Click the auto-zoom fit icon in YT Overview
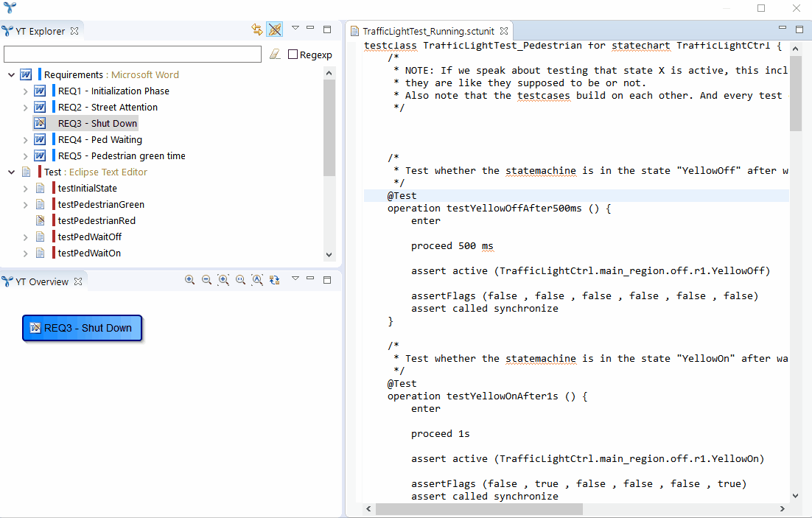This screenshot has height=518, width=812. (257, 280)
